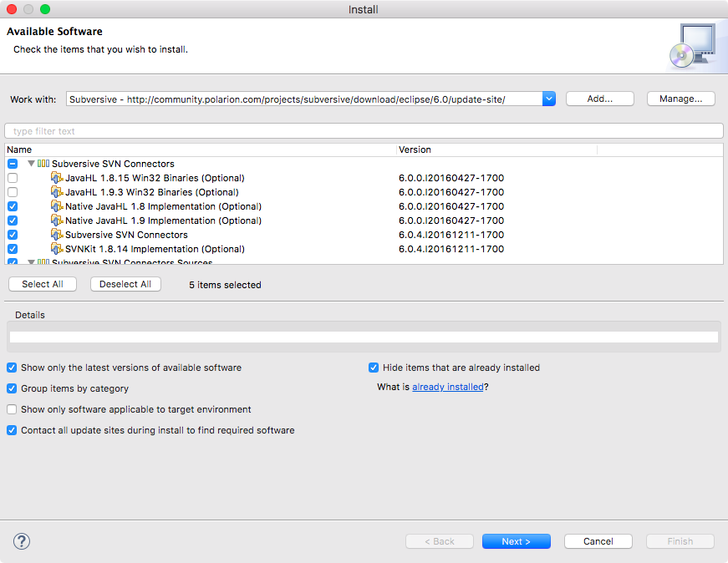Uncheck Native JavaHL 1.9 Implementation checkbox

(x=13, y=221)
